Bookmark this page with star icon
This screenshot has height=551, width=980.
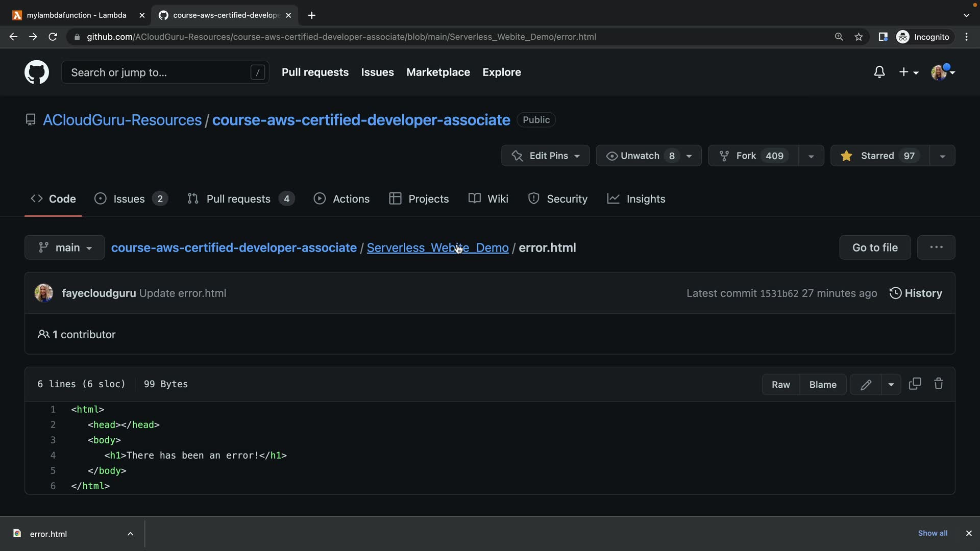click(859, 37)
